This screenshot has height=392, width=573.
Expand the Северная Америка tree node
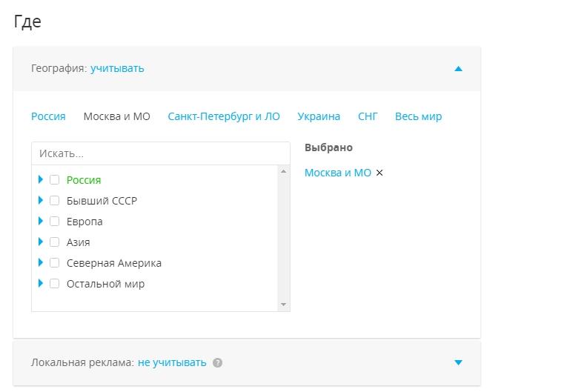pos(41,262)
